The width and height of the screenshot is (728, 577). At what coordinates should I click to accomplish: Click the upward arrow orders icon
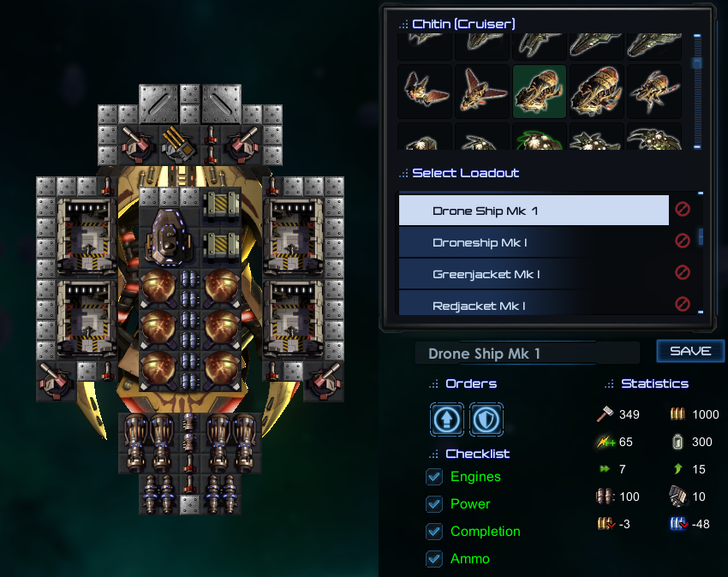tap(446, 419)
